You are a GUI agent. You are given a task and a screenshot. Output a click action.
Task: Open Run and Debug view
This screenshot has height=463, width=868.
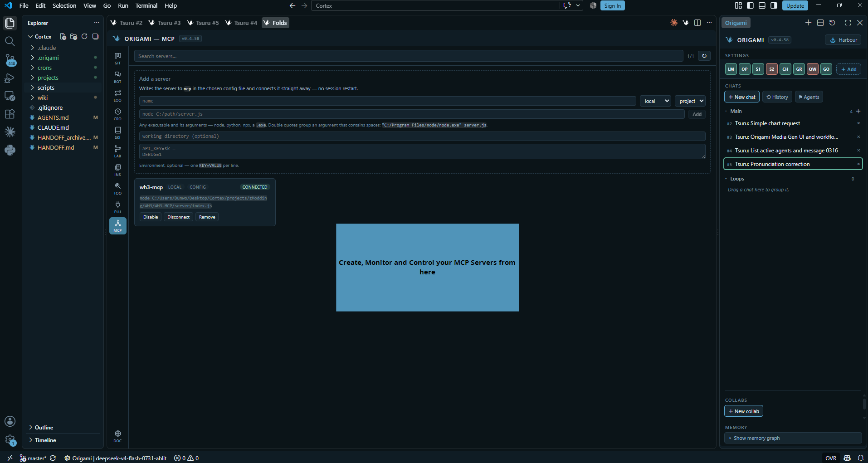[x=10, y=78]
